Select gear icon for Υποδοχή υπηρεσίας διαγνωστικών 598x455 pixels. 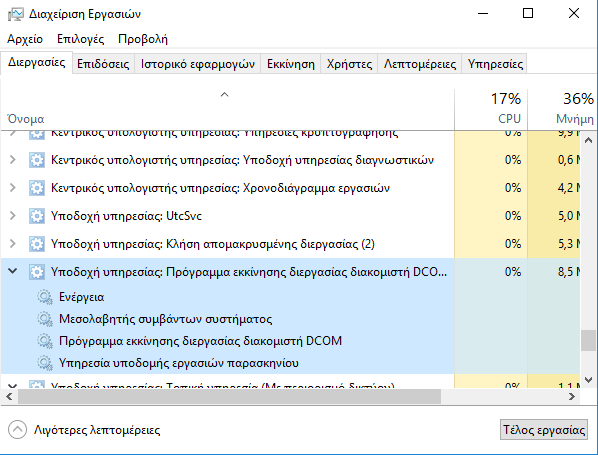37,160
